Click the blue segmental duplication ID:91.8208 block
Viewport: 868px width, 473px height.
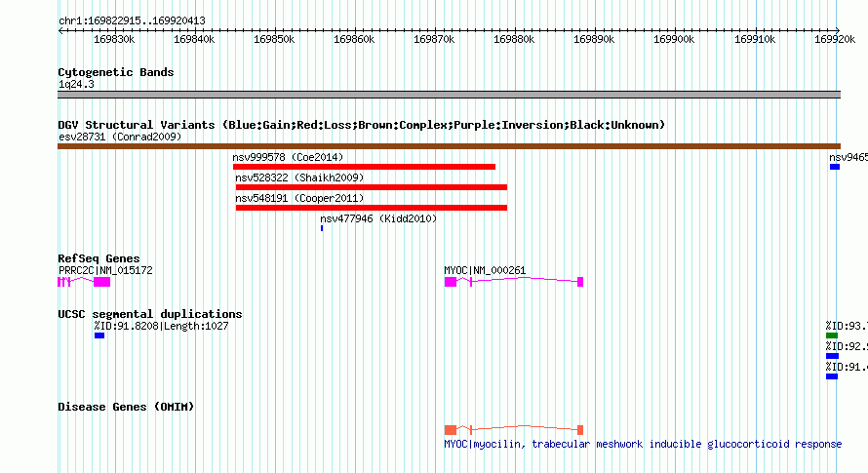99,335
